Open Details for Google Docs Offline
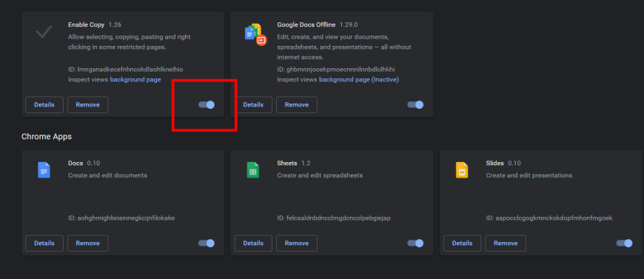This screenshot has height=279, width=644. [253, 105]
